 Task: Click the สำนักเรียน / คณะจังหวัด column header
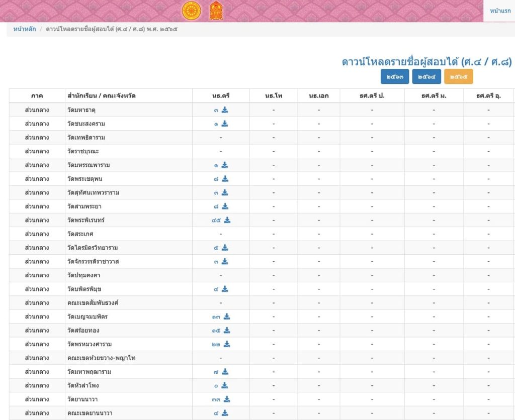(102, 96)
